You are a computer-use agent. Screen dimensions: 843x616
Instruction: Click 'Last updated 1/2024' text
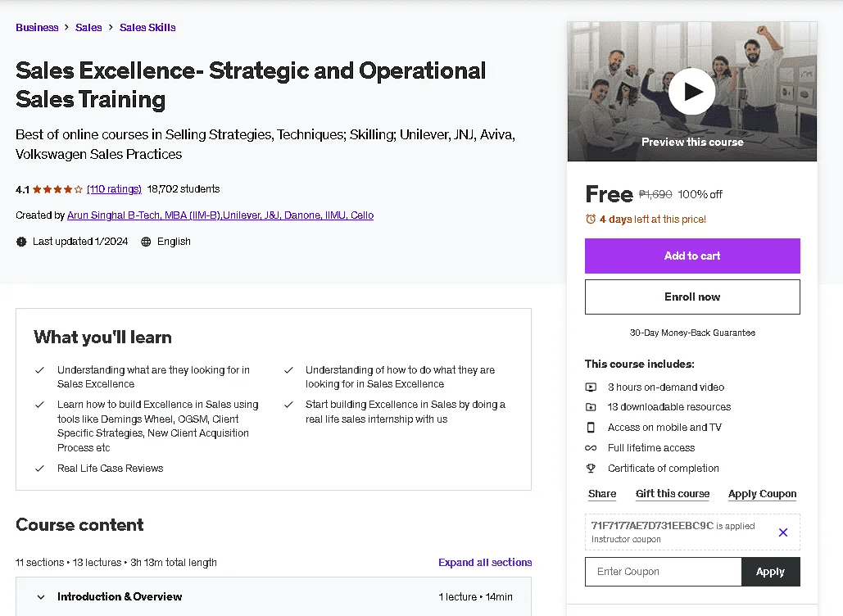(80, 242)
